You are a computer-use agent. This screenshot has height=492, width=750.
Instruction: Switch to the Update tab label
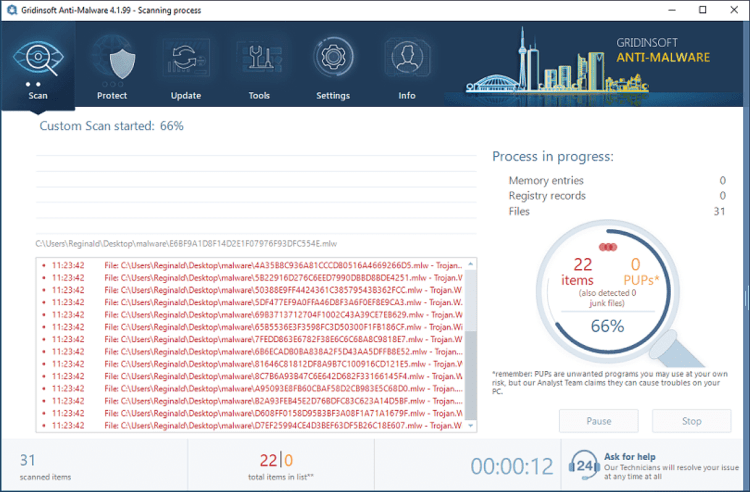coord(186,96)
